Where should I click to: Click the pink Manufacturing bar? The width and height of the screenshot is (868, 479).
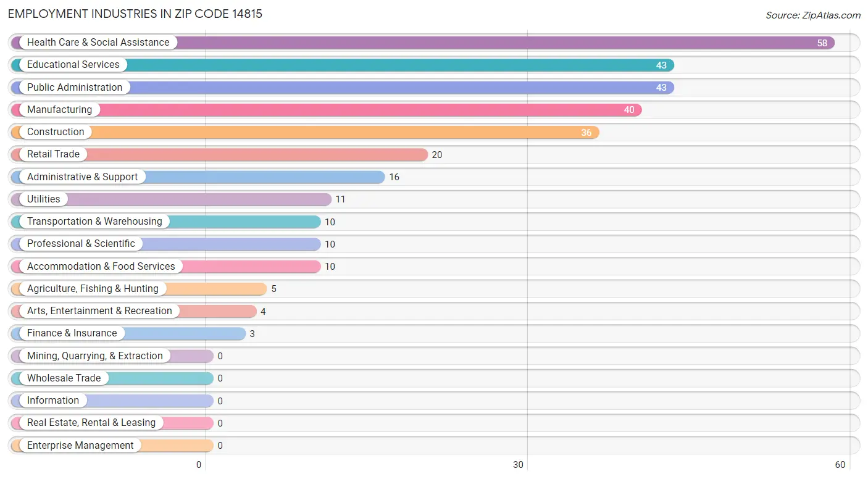click(327, 110)
